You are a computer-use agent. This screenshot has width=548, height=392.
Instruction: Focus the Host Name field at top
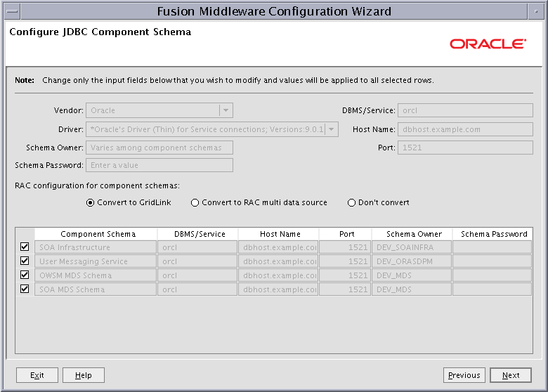click(465, 129)
